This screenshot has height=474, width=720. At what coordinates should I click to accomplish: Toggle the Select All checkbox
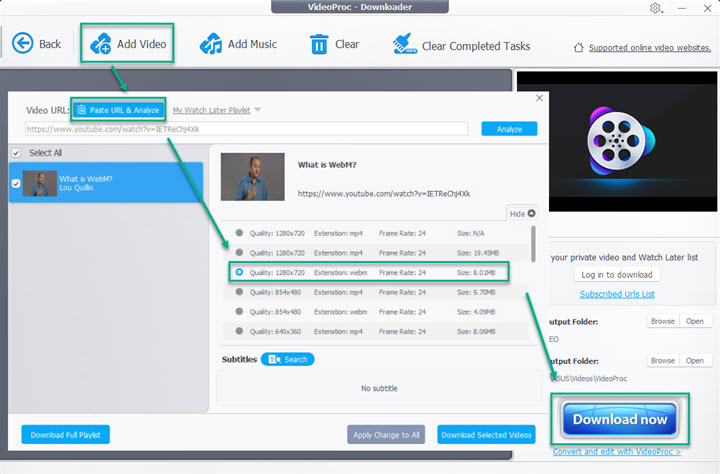pos(16,153)
